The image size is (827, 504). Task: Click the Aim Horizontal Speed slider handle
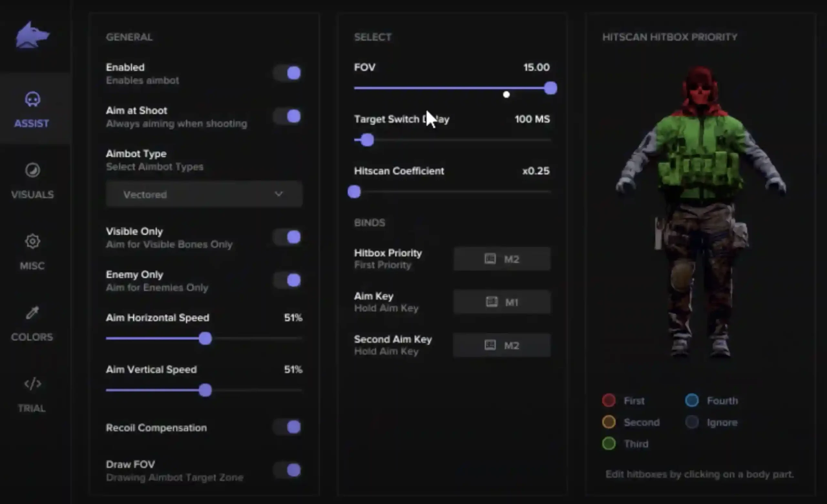[205, 339]
